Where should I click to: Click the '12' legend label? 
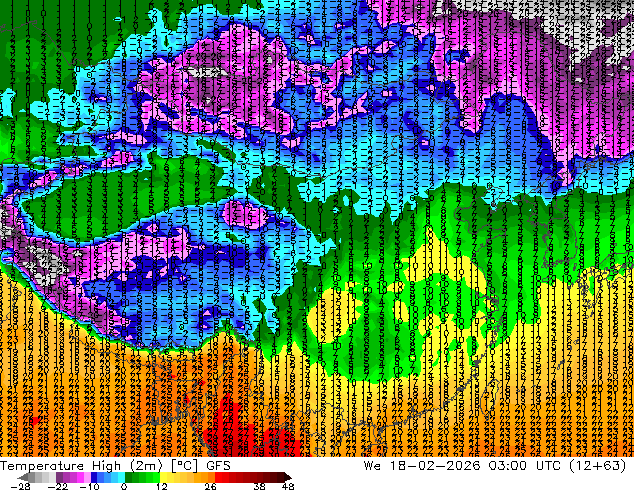pyautogui.click(x=162, y=486)
